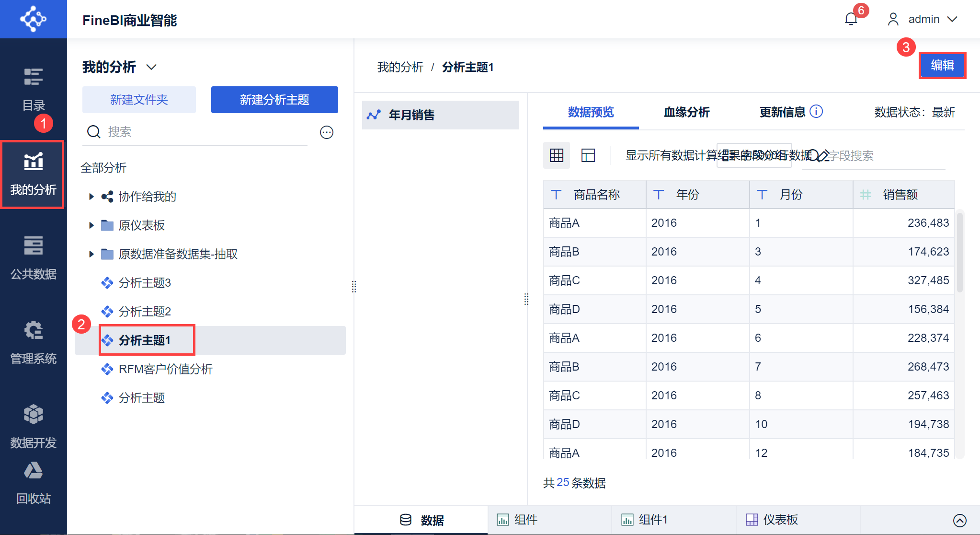Open the 目录 sidebar icon

[33, 88]
